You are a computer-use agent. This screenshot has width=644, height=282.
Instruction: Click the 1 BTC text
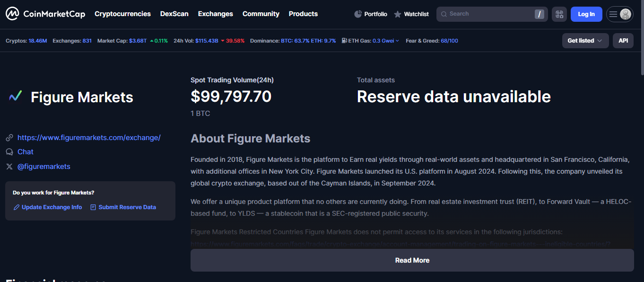pyautogui.click(x=200, y=114)
